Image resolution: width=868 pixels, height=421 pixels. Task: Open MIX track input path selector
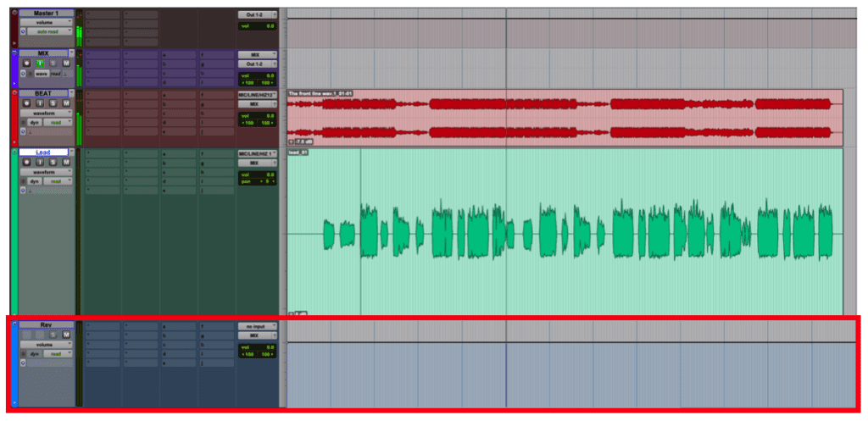click(258, 55)
